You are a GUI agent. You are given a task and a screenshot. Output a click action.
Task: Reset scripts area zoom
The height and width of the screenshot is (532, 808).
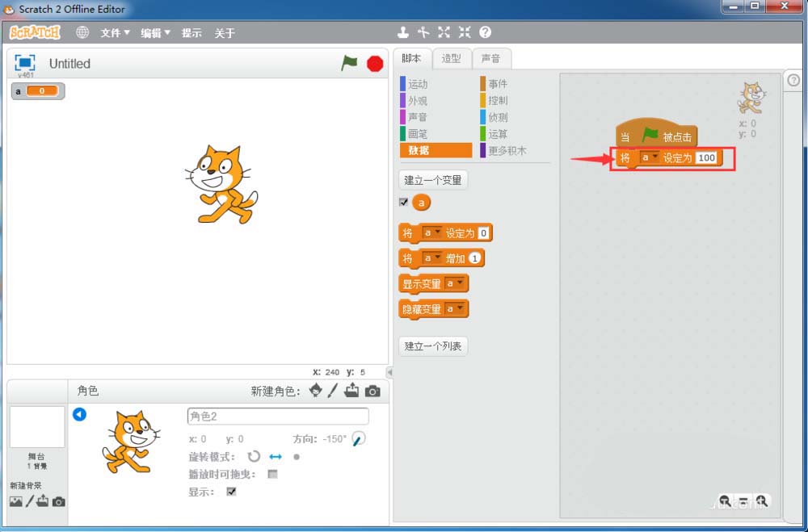pyautogui.click(x=743, y=501)
